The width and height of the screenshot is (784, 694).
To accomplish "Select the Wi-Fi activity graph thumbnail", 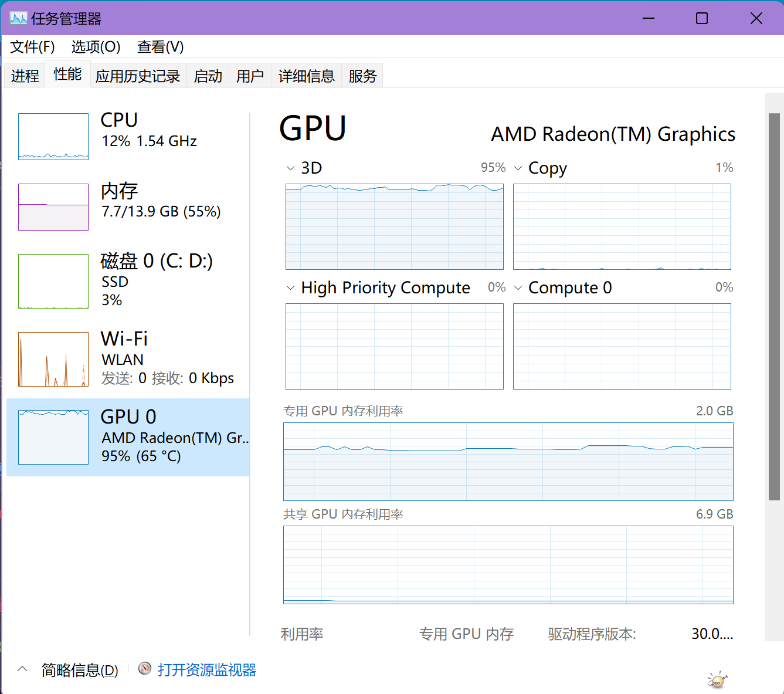I will (x=53, y=359).
